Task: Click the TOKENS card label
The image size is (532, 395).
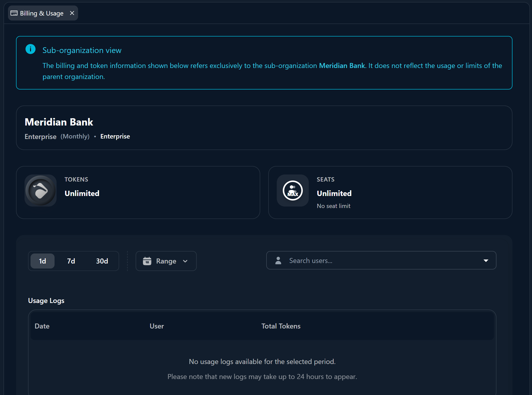Action: (76, 179)
